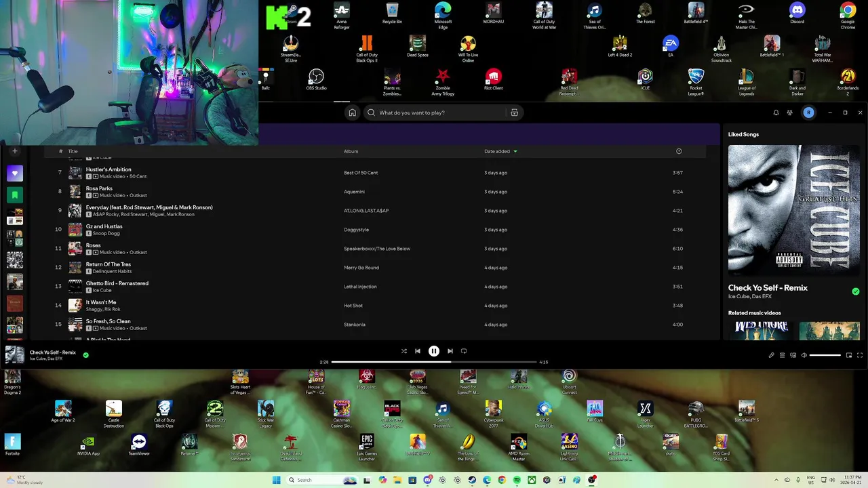The height and width of the screenshot is (488, 868).
Task: Go back to previous track
Action: tap(418, 351)
